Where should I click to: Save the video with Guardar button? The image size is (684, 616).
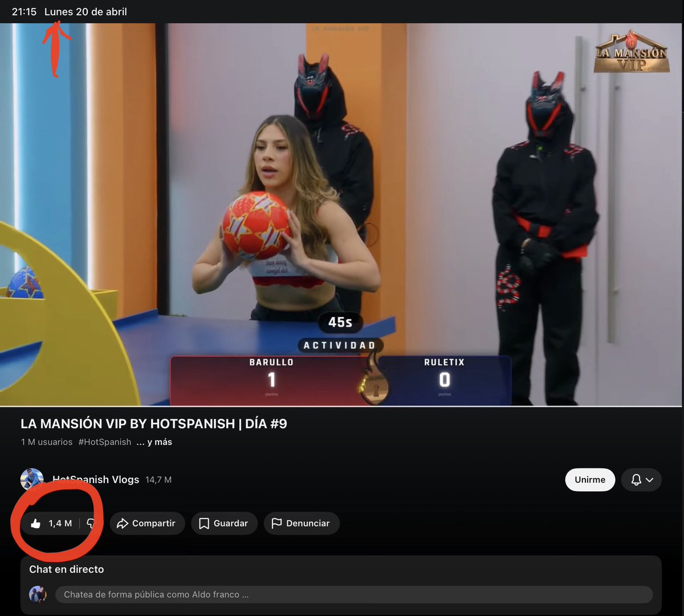[224, 523]
